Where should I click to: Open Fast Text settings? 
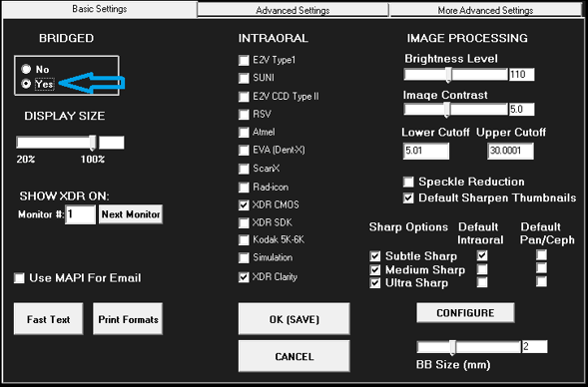click(x=48, y=319)
